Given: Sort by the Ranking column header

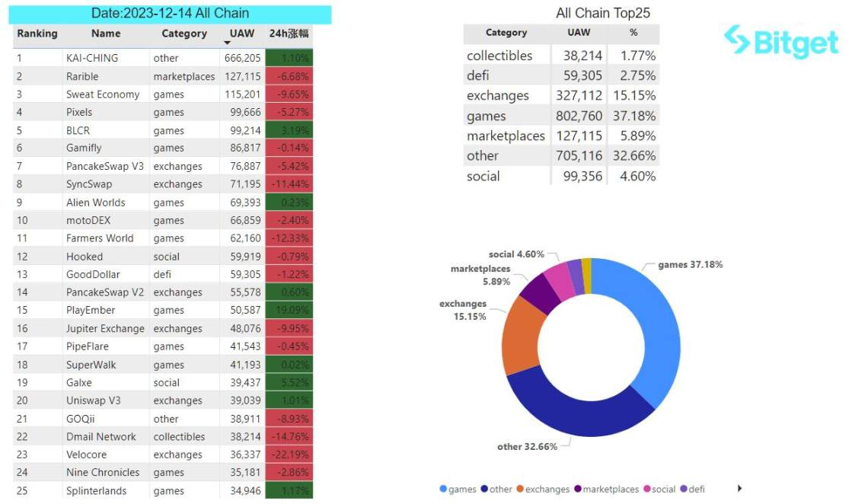Looking at the screenshot, I should pyautogui.click(x=37, y=33).
